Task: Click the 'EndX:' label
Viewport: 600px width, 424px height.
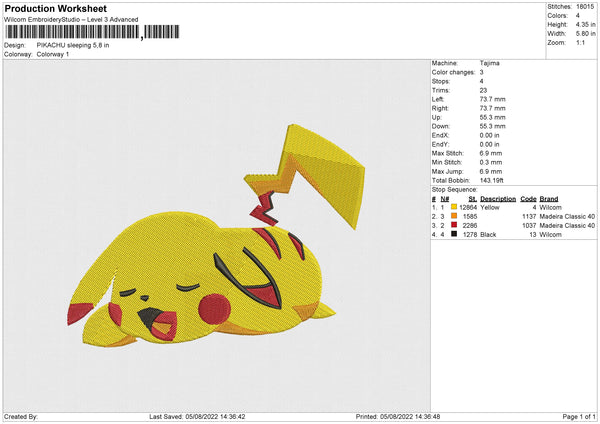Action: pyautogui.click(x=440, y=135)
